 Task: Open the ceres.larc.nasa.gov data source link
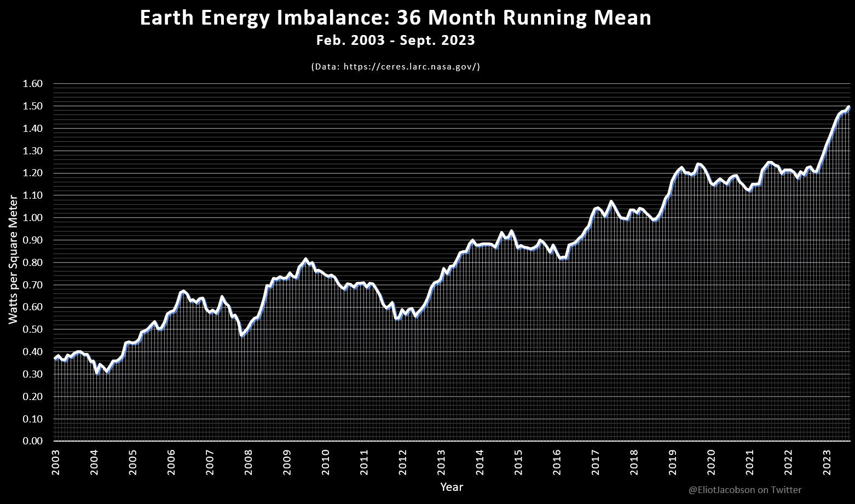coord(395,67)
